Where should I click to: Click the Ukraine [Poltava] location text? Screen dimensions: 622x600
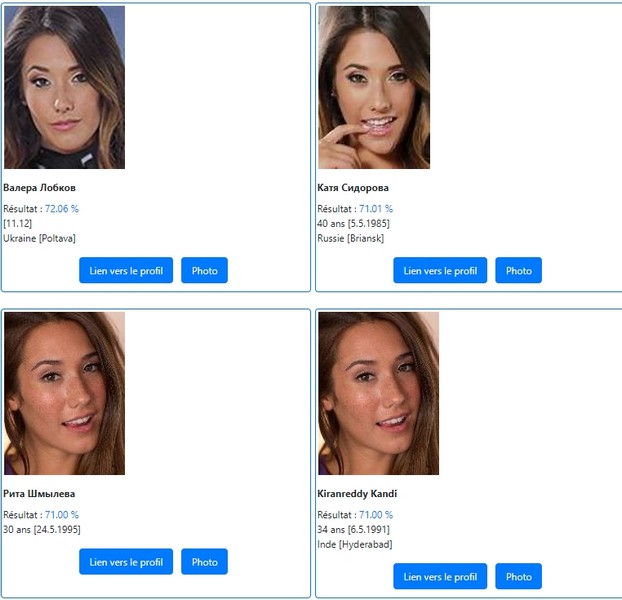(39, 238)
